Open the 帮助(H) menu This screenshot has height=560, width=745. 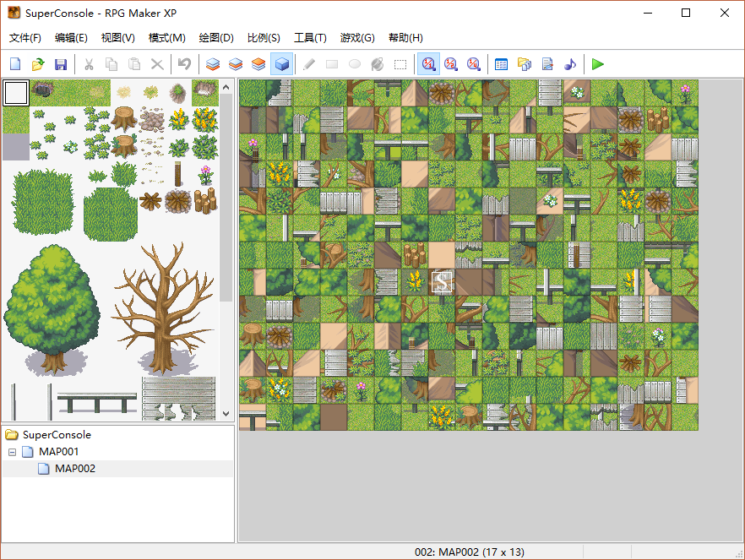405,38
